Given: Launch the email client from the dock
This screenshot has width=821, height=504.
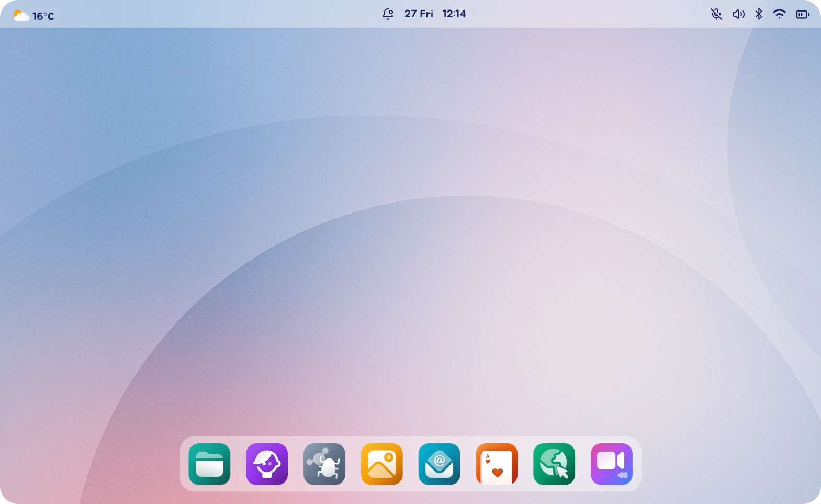Looking at the screenshot, I should click(x=440, y=464).
